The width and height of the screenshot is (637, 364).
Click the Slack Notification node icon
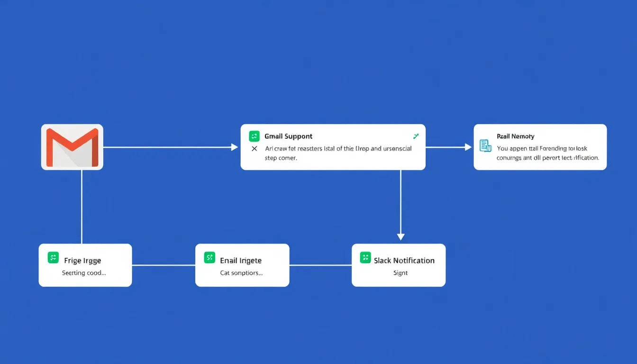[365, 257]
